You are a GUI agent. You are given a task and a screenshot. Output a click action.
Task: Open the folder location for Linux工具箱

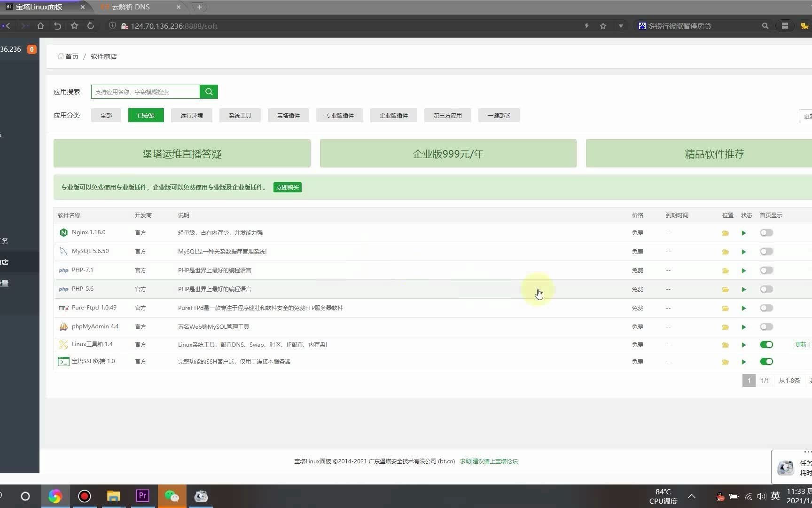tap(726, 345)
